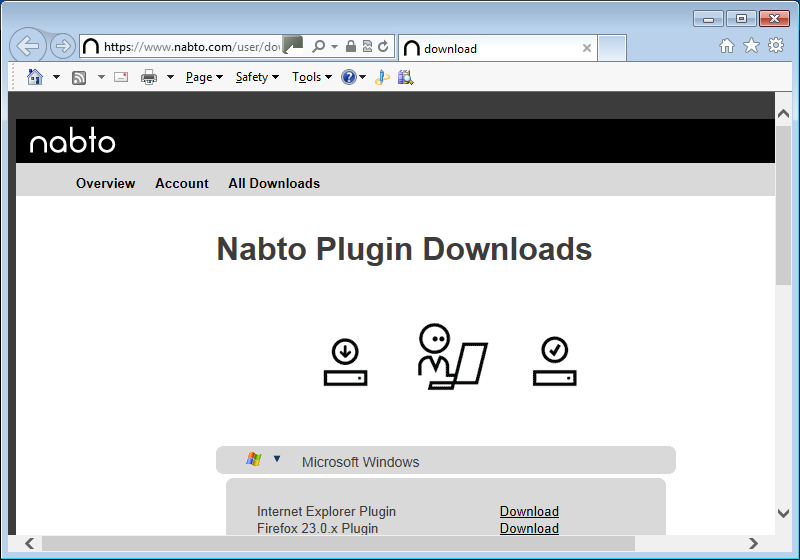Open the Account navigation item
The height and width of the screenshot is (560, 800).
pyautogui.click(x=182, y=184)
